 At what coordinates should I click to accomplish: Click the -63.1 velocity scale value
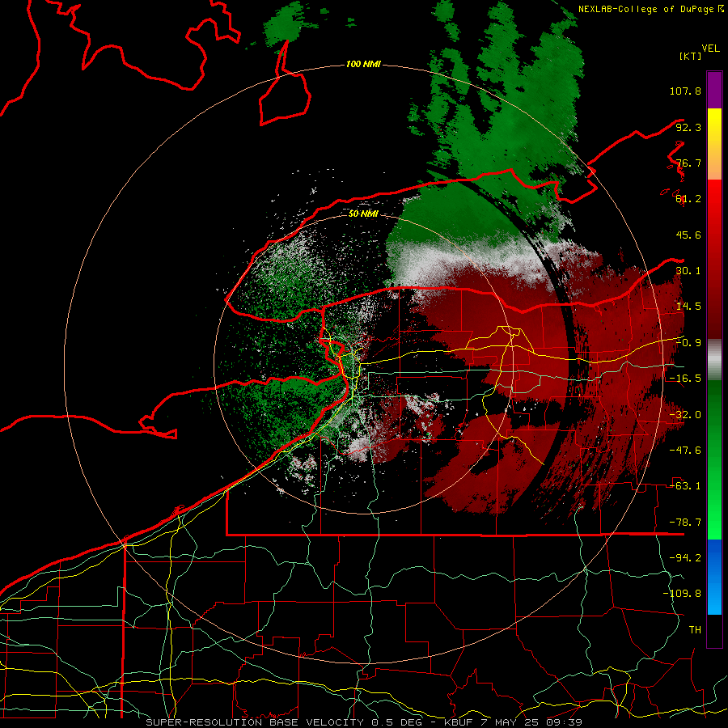[x=685, y=486]
